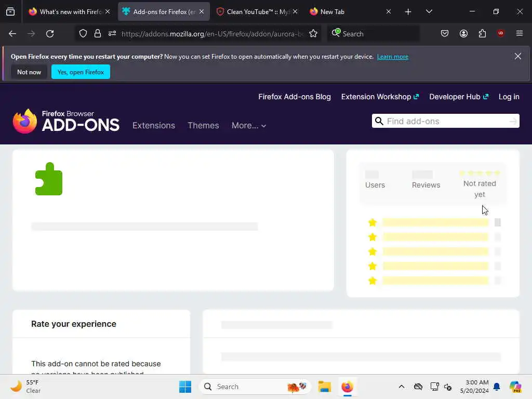Click the browser Search box
This screenshot has width=532, height=399.
pyautogui.click(x=373, y=34)
